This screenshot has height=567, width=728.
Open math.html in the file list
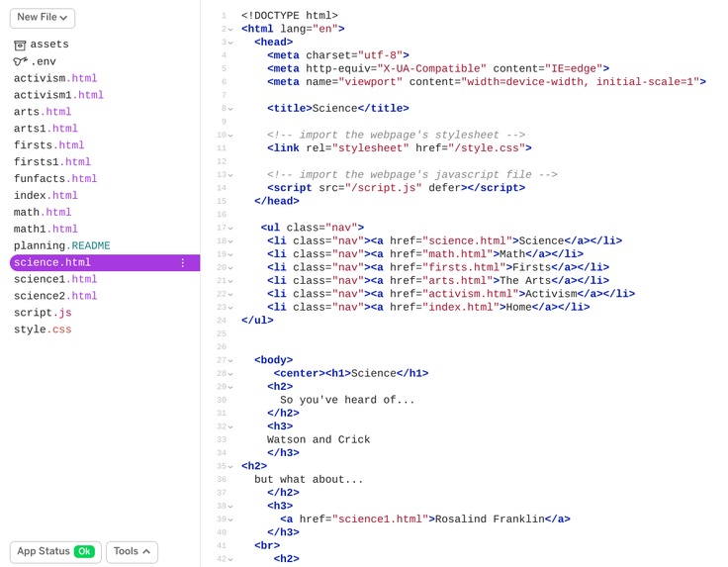(x=43, y=212)
